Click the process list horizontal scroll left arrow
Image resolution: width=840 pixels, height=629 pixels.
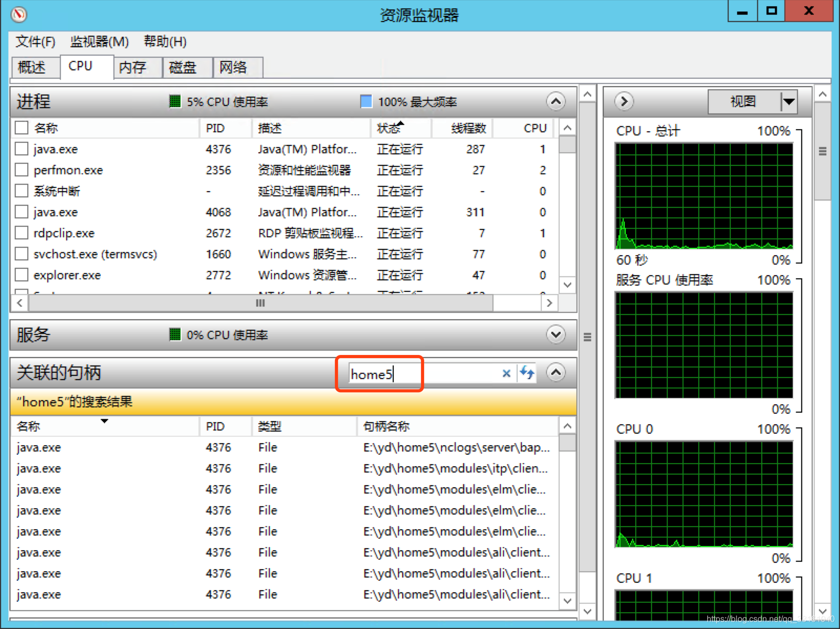[x=19, y=303]
